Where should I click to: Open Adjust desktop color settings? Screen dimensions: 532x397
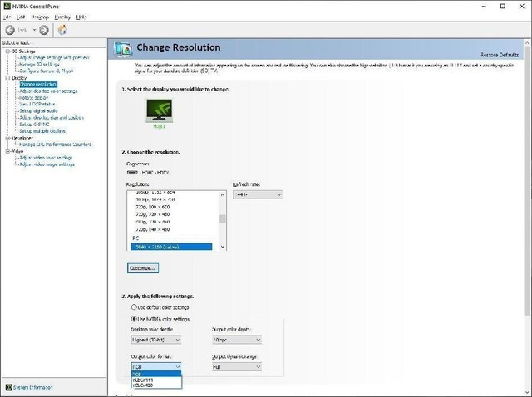pos(48,91)
